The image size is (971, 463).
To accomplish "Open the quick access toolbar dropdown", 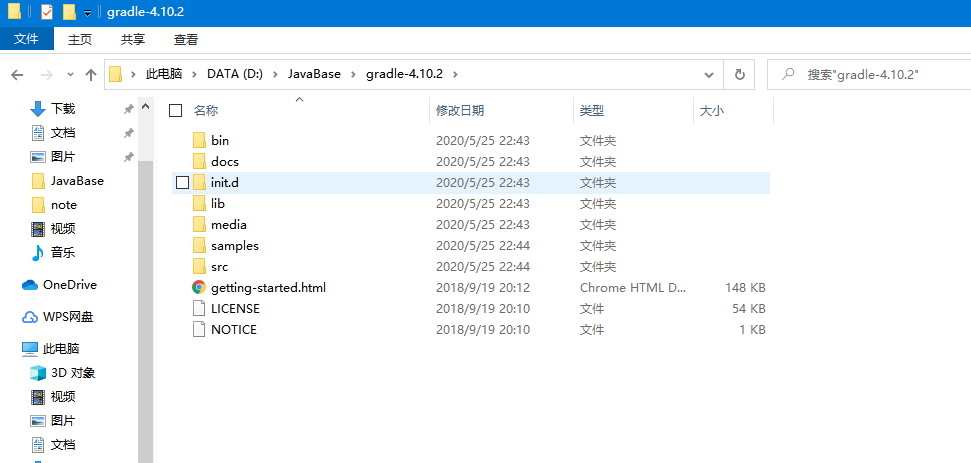I will point(88,12).
